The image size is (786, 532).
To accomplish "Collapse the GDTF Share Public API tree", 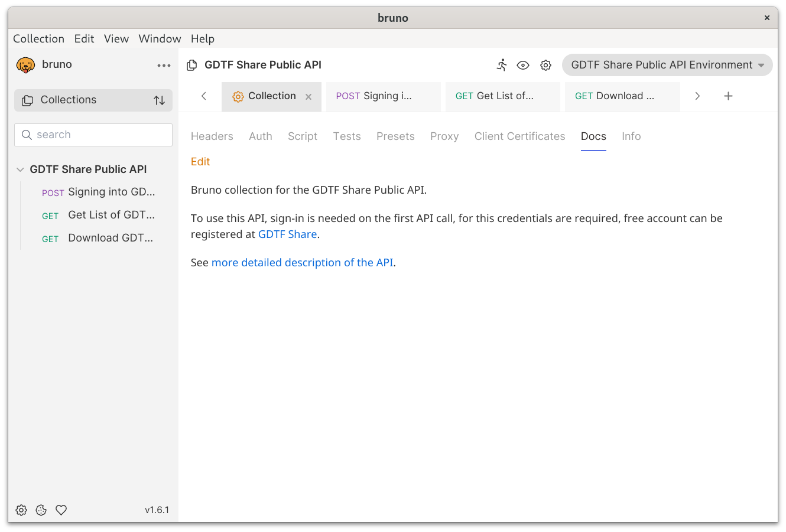I will [20, 169].
